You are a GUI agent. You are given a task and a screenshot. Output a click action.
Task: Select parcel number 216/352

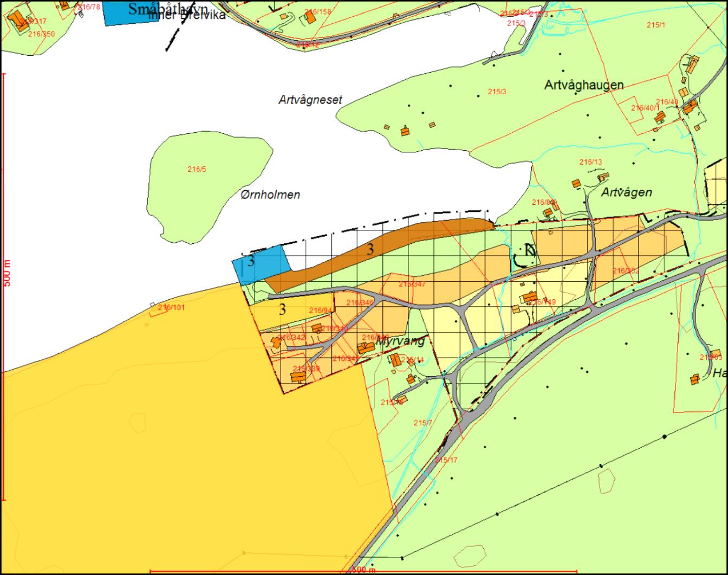pyautogui.click(x=626, y=271)
